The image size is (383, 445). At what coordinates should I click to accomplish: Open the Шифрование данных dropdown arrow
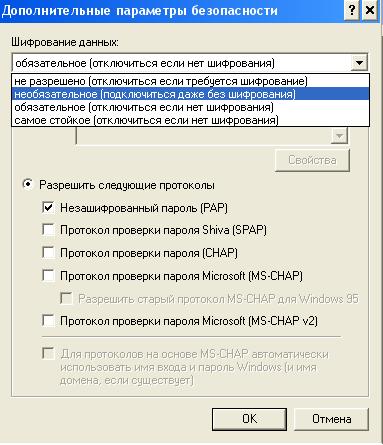click(359, 62)
